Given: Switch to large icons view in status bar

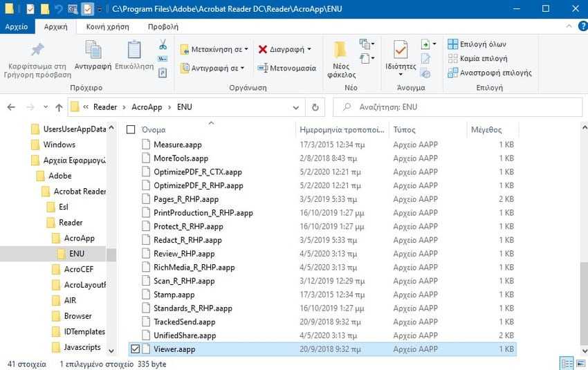Looking at the screenshot, I should click(580, 363).
